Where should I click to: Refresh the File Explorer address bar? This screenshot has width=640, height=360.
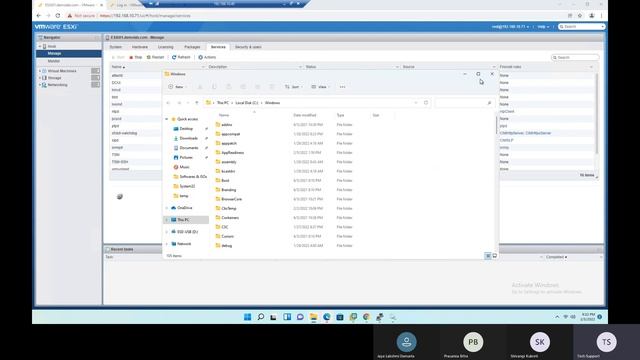tap(426, 103)
